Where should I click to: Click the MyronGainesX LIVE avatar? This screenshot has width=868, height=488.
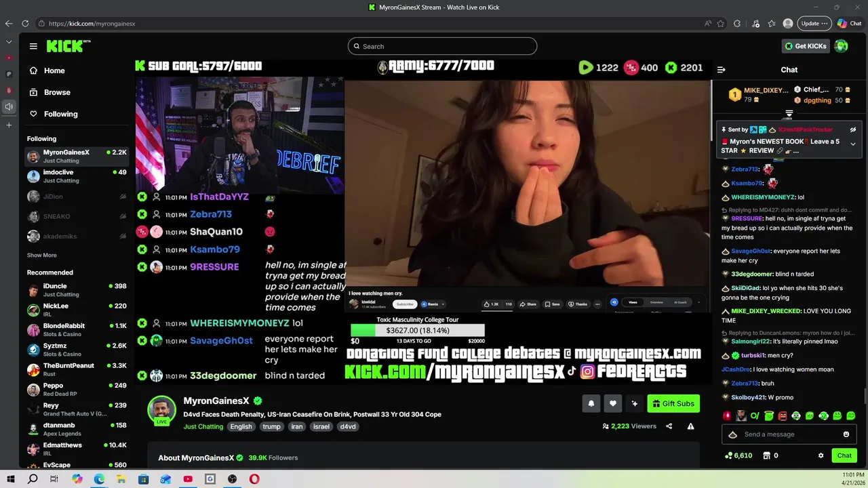tap(162, 411)
